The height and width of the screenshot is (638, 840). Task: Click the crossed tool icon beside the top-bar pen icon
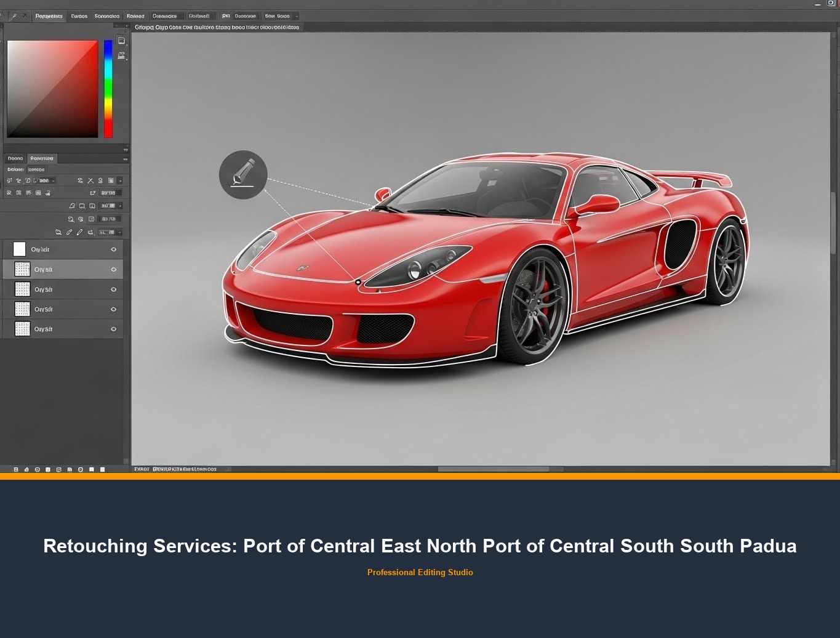pyautogui.click(x=25, y=16)
